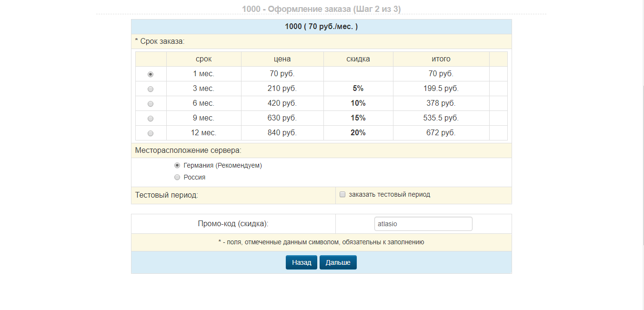The height and width of the screenshot is (310, 644).
Task: Click the итого column header
Action: [x=441, y=59]
